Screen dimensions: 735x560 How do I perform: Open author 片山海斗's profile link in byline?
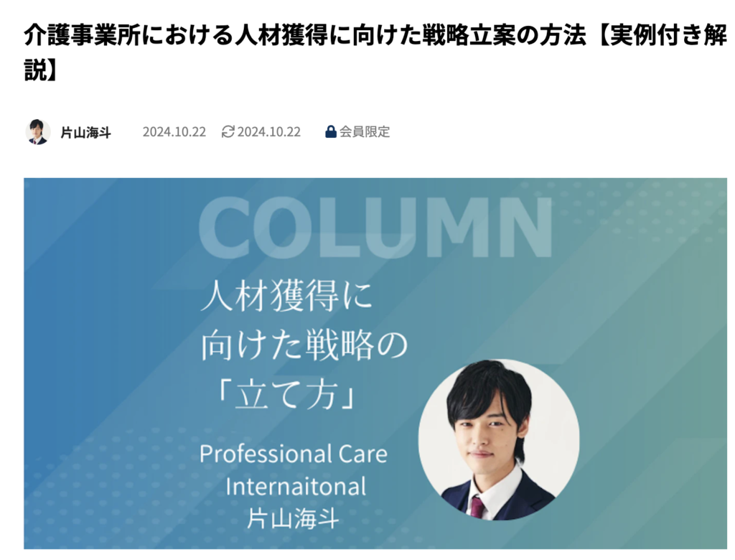coord(86,133)
